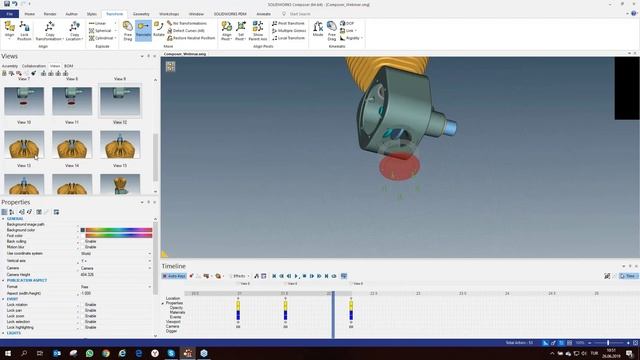
Task: Choose Cylindrical explode option
Action: [101, 38]
